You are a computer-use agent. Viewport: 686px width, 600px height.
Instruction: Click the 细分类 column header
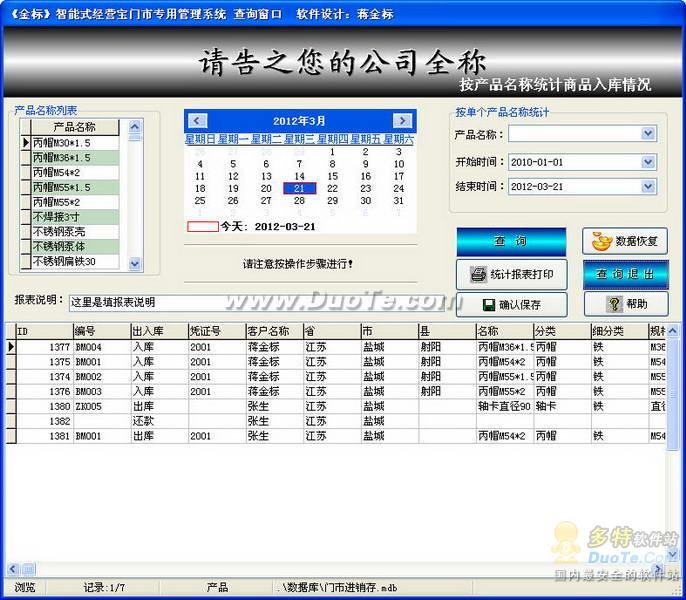[620, 332]
